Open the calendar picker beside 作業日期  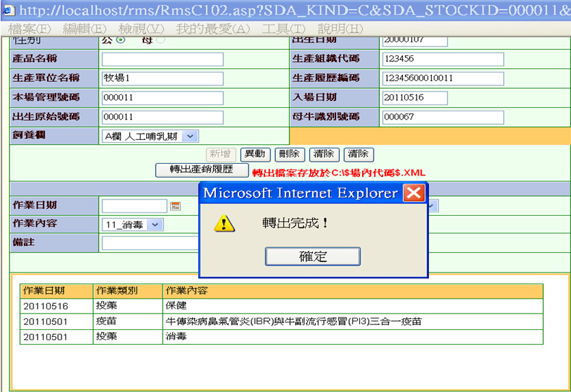pos(175,206)
